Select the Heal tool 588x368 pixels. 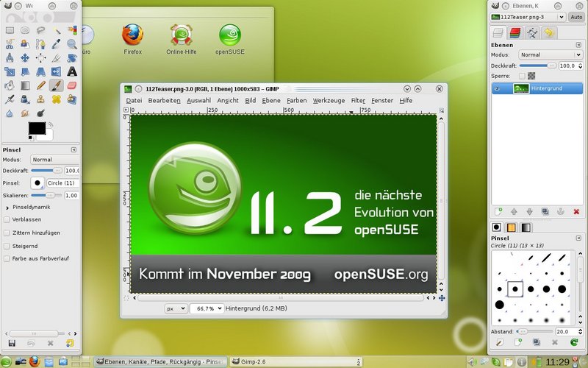click(x=57, y=99)
